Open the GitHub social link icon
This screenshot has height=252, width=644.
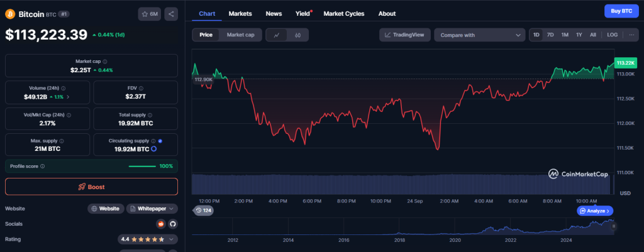(172, 224)
